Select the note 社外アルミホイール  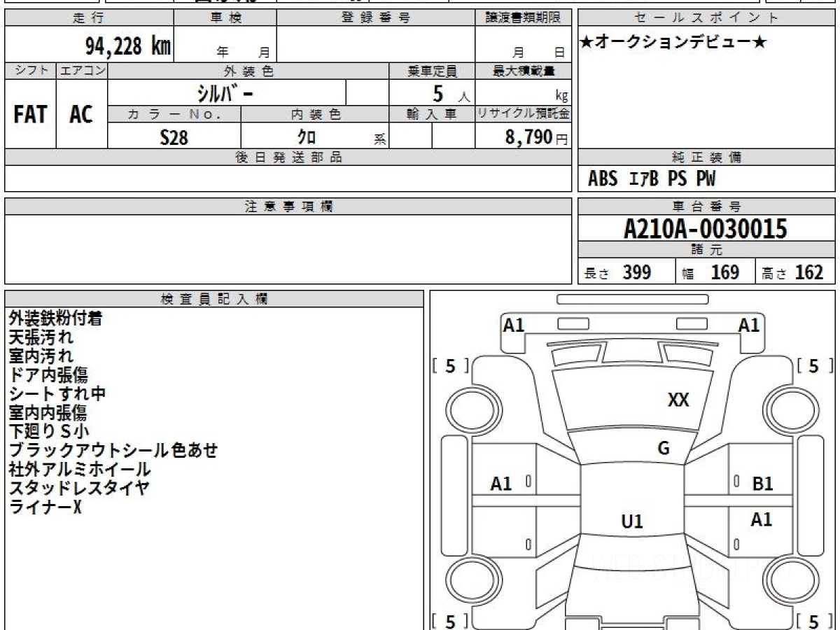80,469
